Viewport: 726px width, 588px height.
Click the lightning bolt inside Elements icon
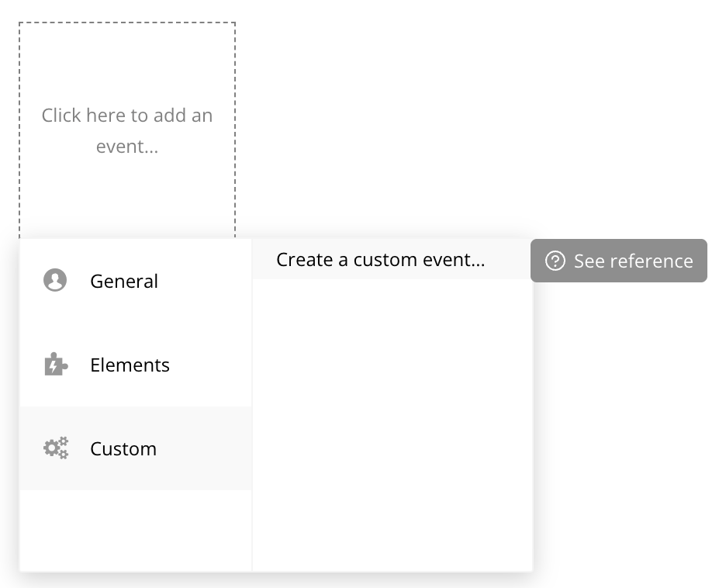point(54,367)
